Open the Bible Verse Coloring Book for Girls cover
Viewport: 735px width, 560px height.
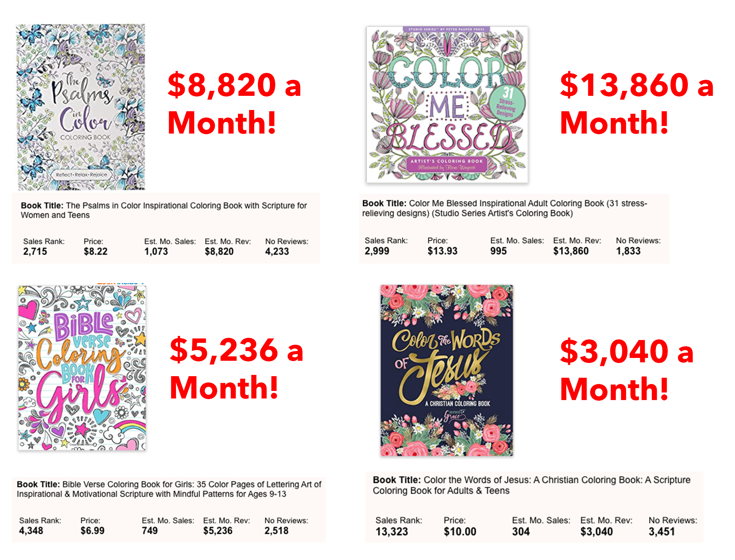[82, 367]
